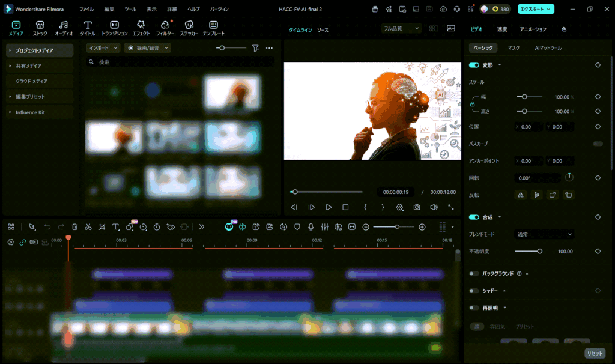
Task: Open the Titles tool in the top toolbar
Action: (x=88, y=28)
